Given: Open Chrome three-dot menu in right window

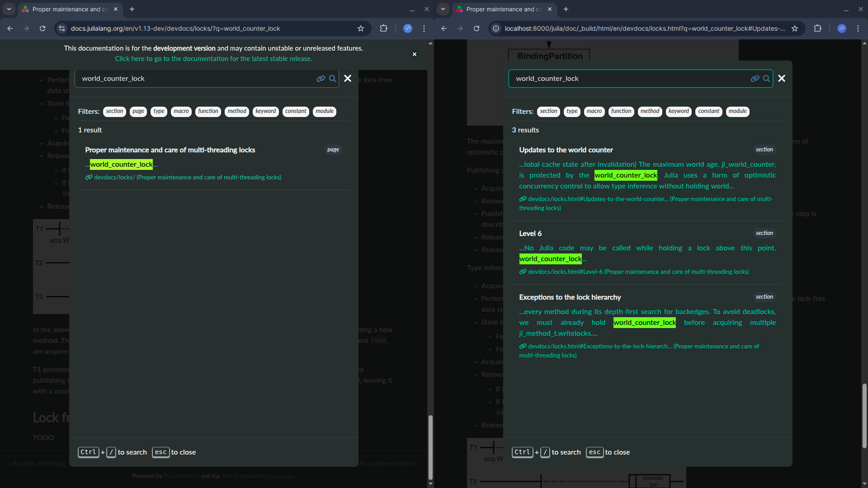Looking at the screenshot, I should click(858, 28).
